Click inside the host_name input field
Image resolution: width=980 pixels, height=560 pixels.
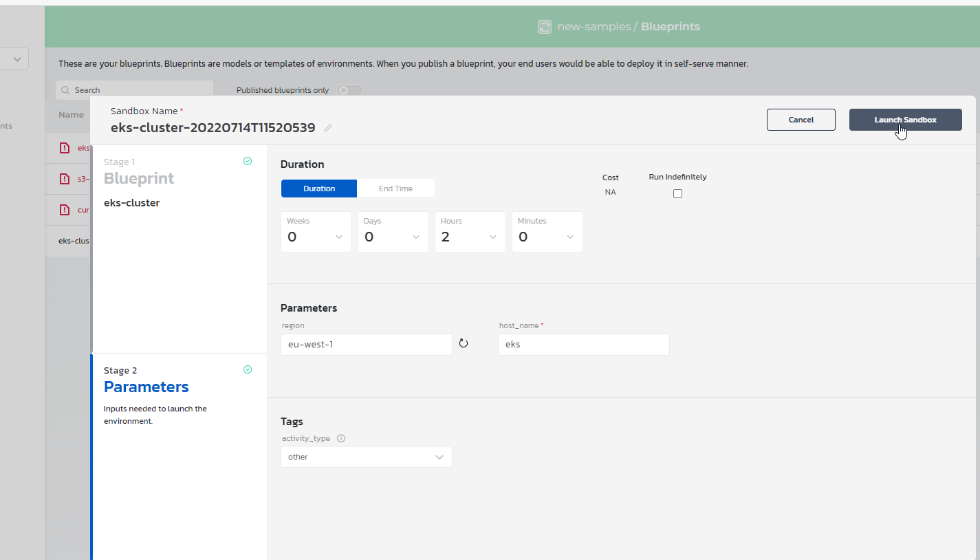coord(583,344)
